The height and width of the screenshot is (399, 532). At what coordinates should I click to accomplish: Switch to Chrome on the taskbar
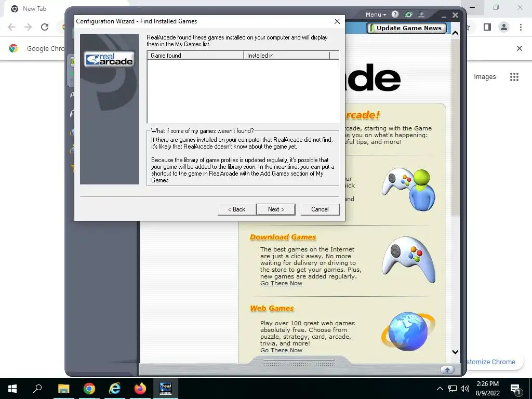89,389
